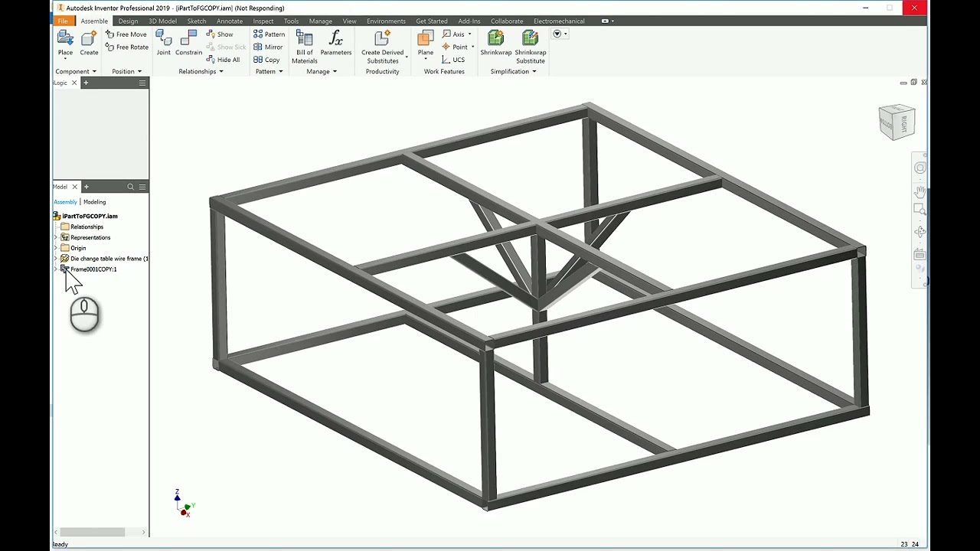This screenshot has width=980, height=551.
Task: Expand the Component panel dropdown
Action: tap(76, 71)
